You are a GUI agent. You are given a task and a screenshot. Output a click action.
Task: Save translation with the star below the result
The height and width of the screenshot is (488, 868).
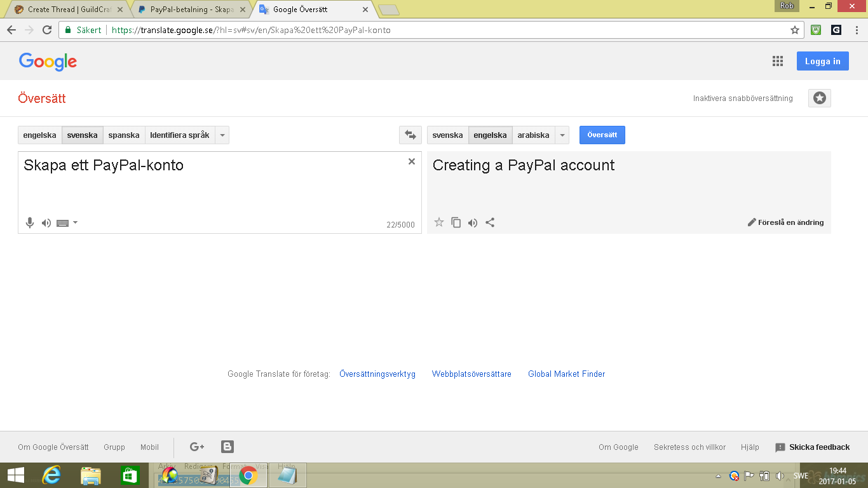coord(439,222)
